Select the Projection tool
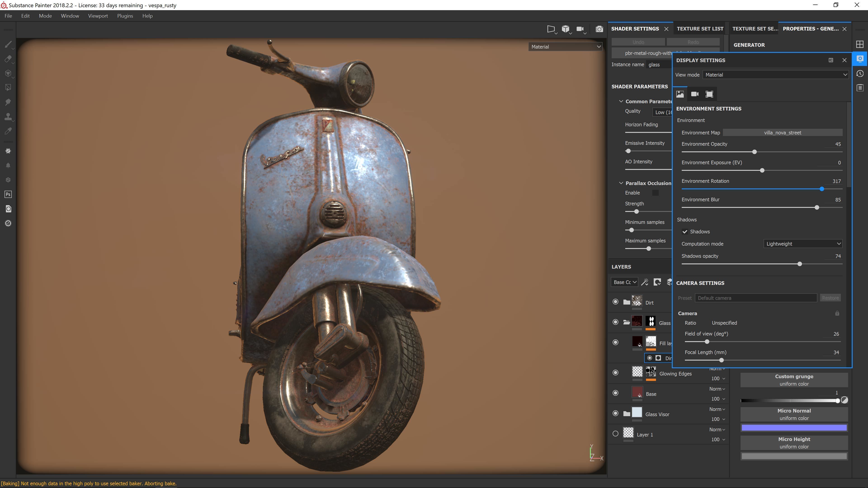The width and height of the screenshot is (868, 488). 8,73
